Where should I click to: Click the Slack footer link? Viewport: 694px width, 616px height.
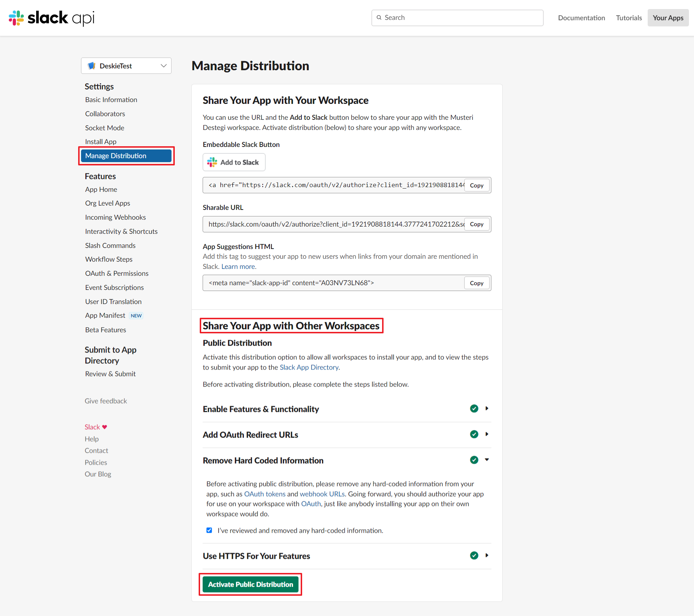92,427
